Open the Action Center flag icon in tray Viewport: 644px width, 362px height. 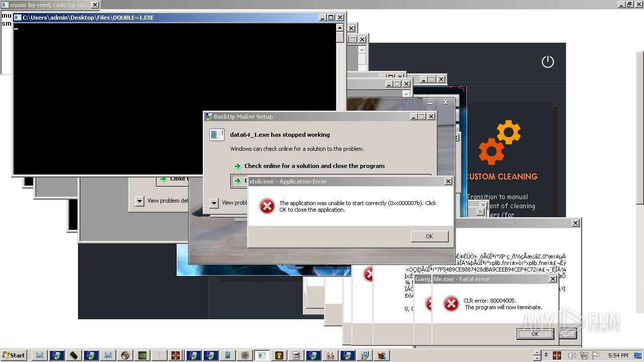click(596, 355)
